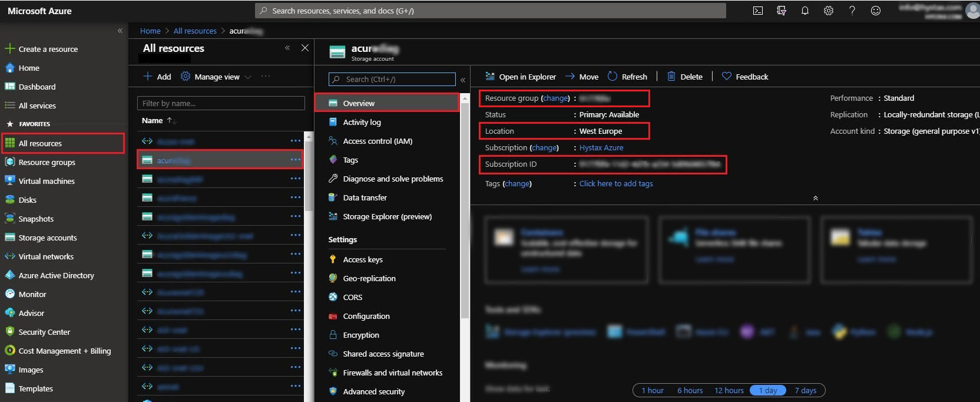Click the Filter by name input field

tap(221, 103)
